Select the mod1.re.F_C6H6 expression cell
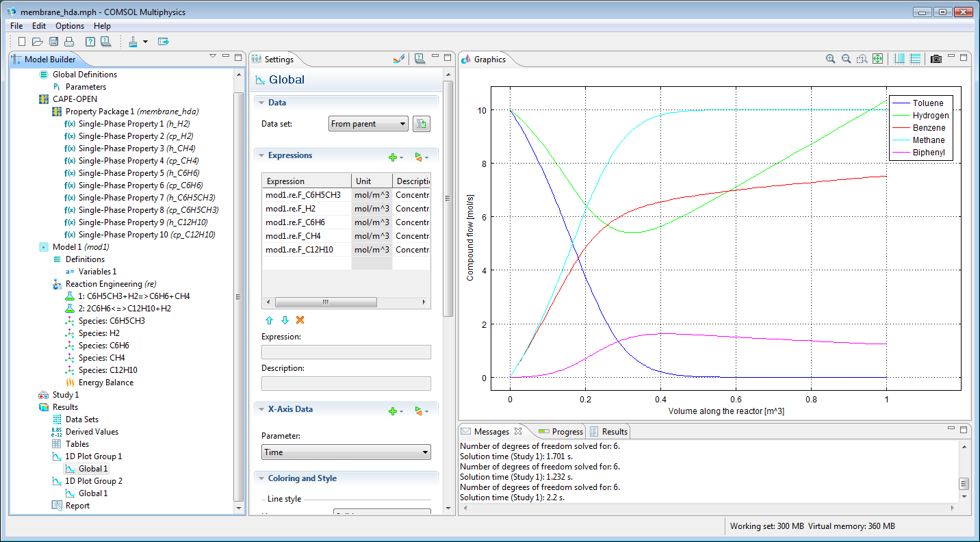 click(x=307, y=222)
